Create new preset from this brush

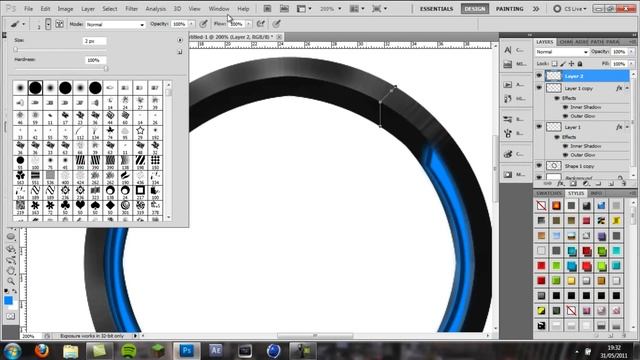click(180, 52)
